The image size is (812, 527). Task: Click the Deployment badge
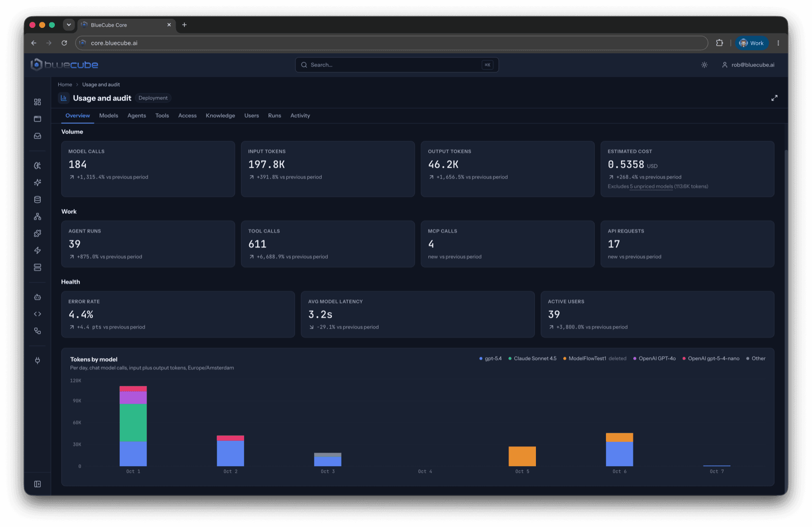[153, 98]
